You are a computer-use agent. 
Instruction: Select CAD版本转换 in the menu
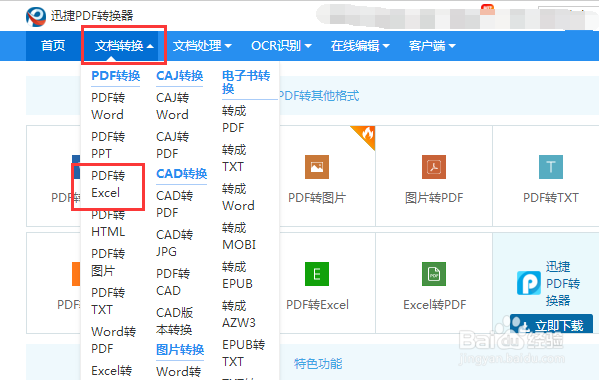tap(175, 321)
